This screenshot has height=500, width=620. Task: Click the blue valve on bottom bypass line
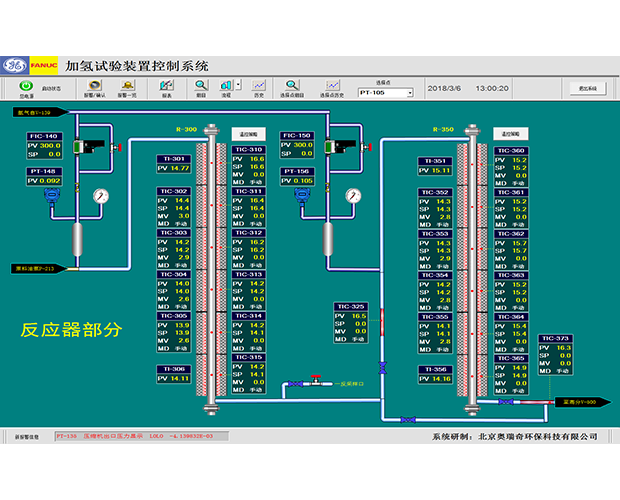pyautogui.click(x=408, y=419)
